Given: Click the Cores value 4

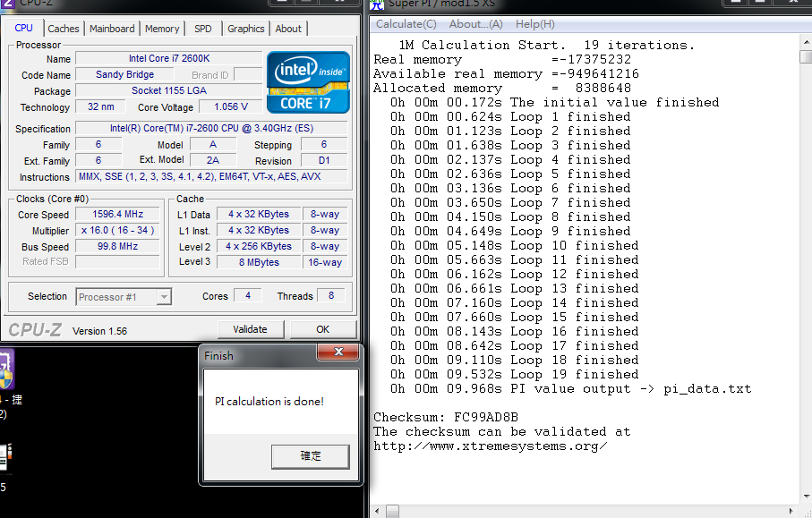Looking at the screenshot, I should (247, 295).
